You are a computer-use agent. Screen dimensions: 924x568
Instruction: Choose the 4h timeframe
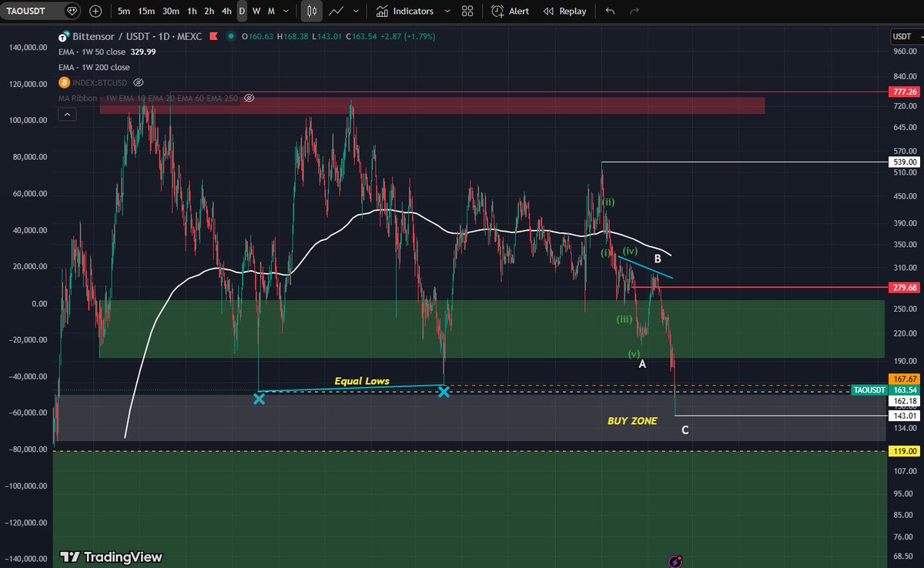click(x=226, y=12)
